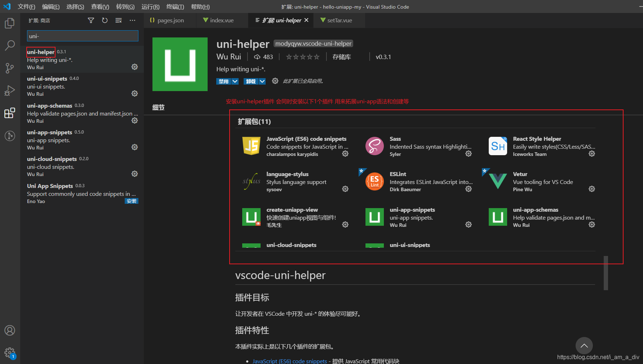
Task: Select uni-app-schemas in the extension list
Action: coord(82,113)
